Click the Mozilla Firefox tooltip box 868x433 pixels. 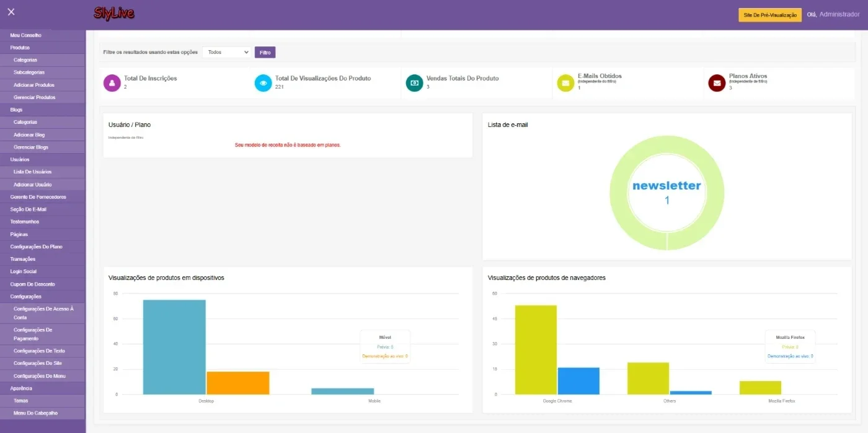(790, 347)
